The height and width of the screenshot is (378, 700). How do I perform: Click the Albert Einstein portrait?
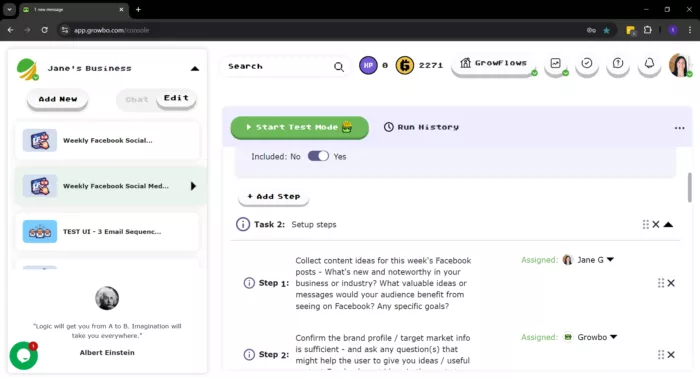[x=107, y=298]
